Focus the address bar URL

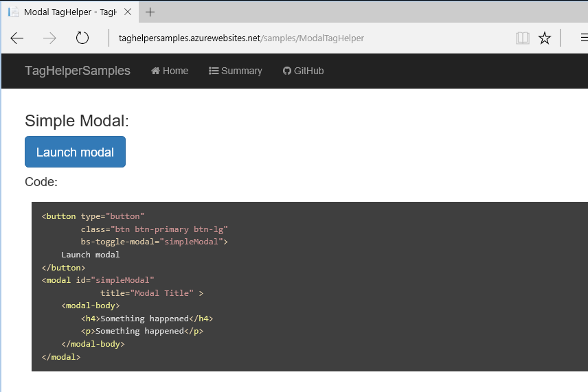pos(240,38)
